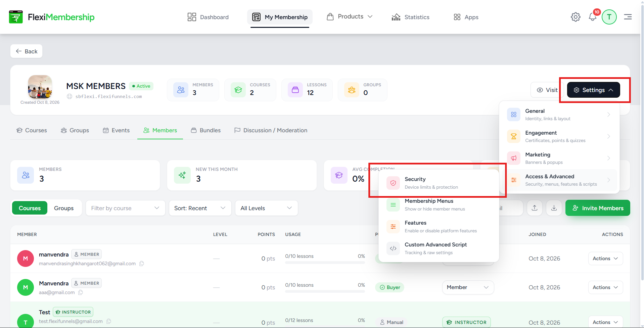Open the Statistics nav item
Screen dimensions: 644x328
point(410,17)
